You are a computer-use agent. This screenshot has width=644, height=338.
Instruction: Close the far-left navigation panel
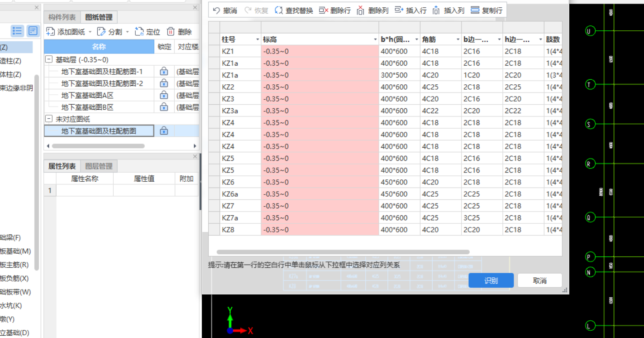coord(37,8)
